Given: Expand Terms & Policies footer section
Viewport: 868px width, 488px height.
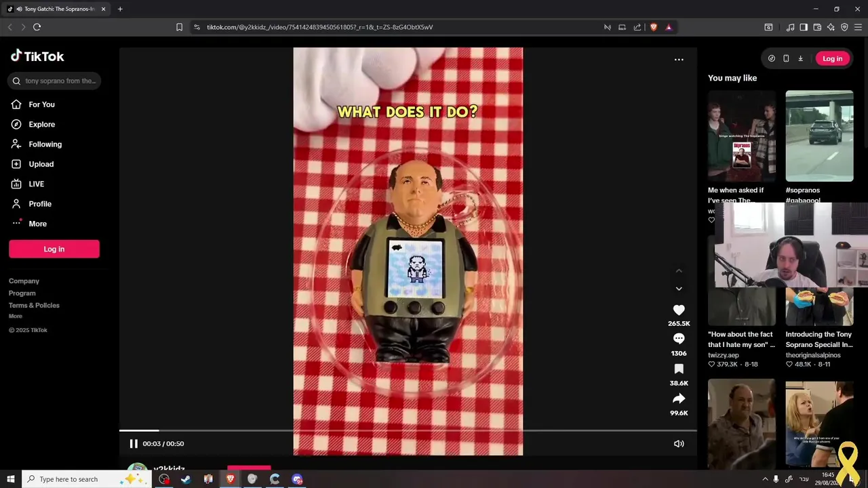Looking at the screenshot, I should (34, 305).
